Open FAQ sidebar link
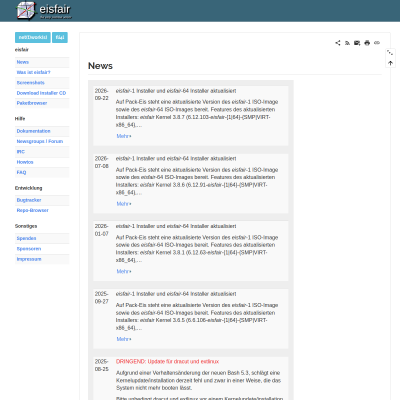The height and width of the screenshot is (400, 400). [21, 172]
